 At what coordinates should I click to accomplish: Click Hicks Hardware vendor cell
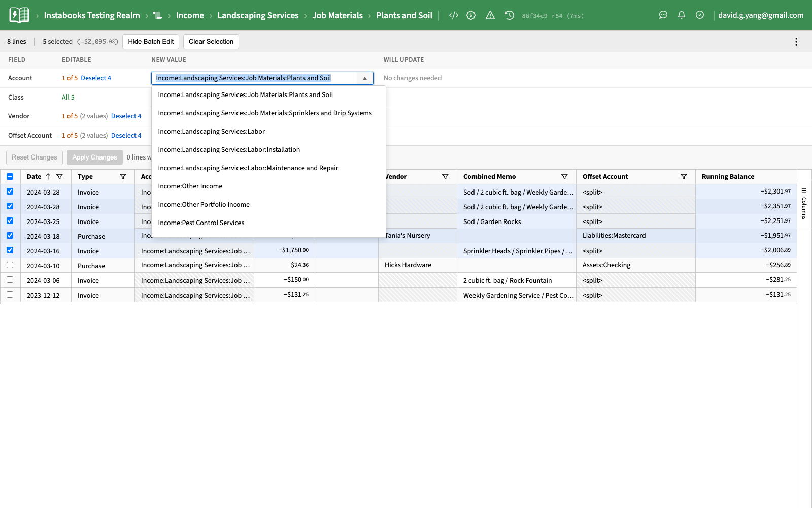click(418, 265)
